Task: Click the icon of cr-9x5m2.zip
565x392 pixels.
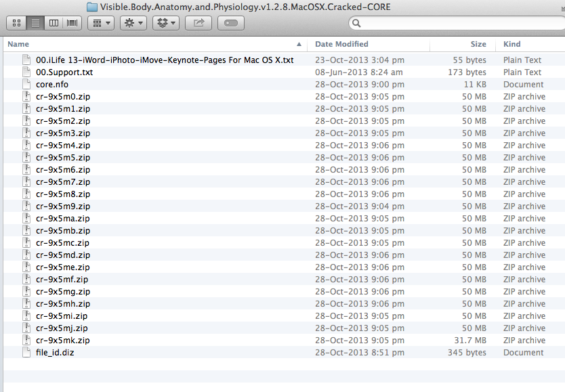Action: (26, 121)
